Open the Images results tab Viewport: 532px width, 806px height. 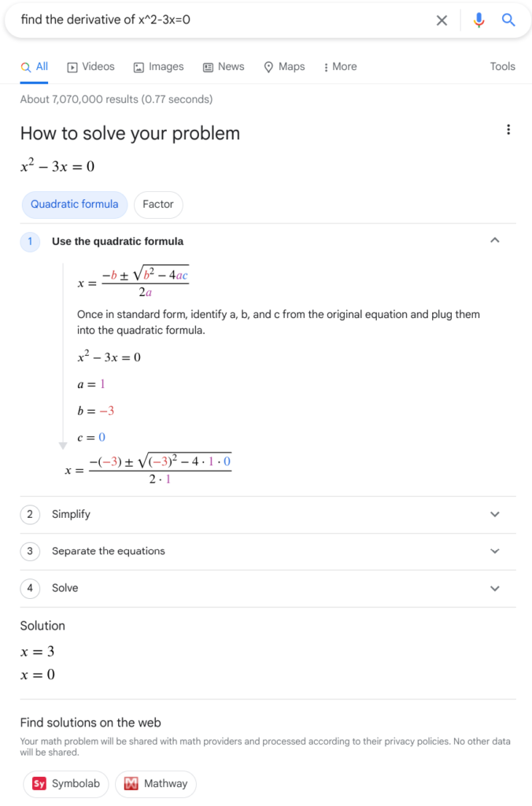tap(159, 67)
